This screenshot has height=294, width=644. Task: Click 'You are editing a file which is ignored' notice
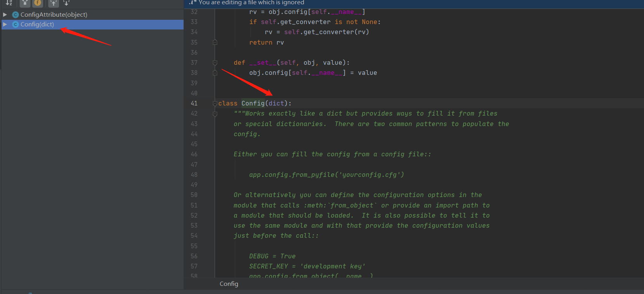tap(252, 3)
